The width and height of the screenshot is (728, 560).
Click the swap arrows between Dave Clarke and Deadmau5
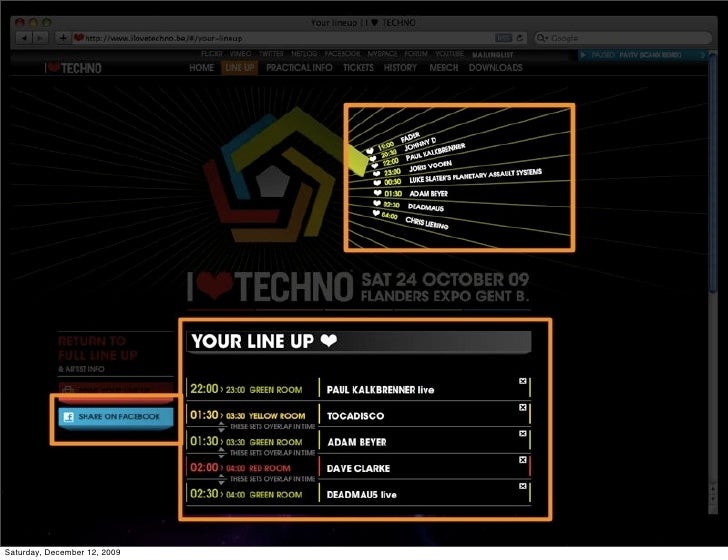click(x=221, y=480)
